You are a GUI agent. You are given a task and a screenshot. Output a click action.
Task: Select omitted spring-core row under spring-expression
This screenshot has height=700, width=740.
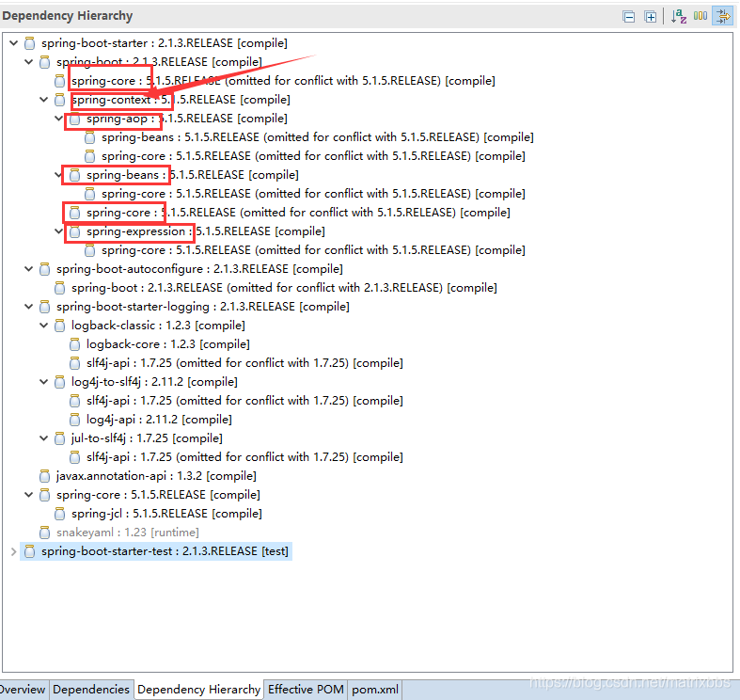313,250
